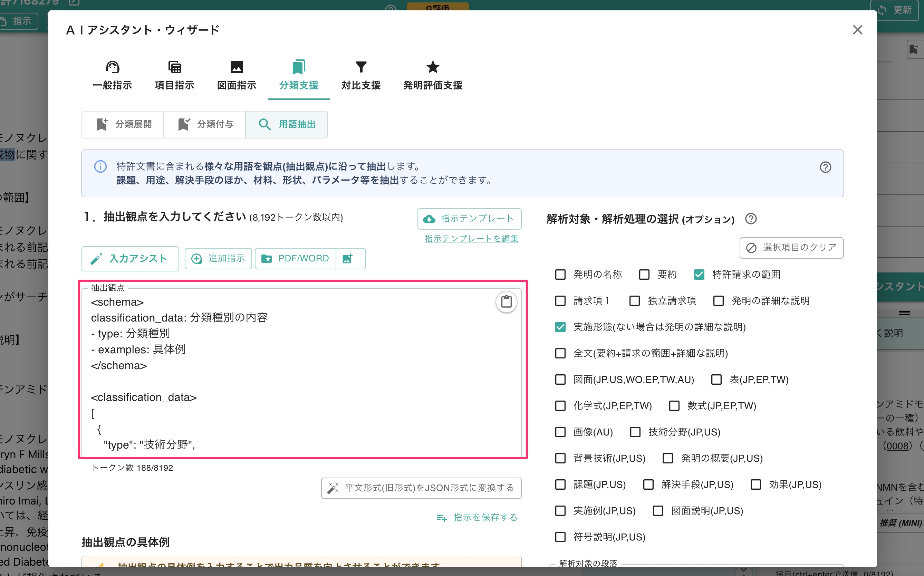Check the 図面(JP,US,WO,EP,TW,AU) checkbox

[560, 380]
